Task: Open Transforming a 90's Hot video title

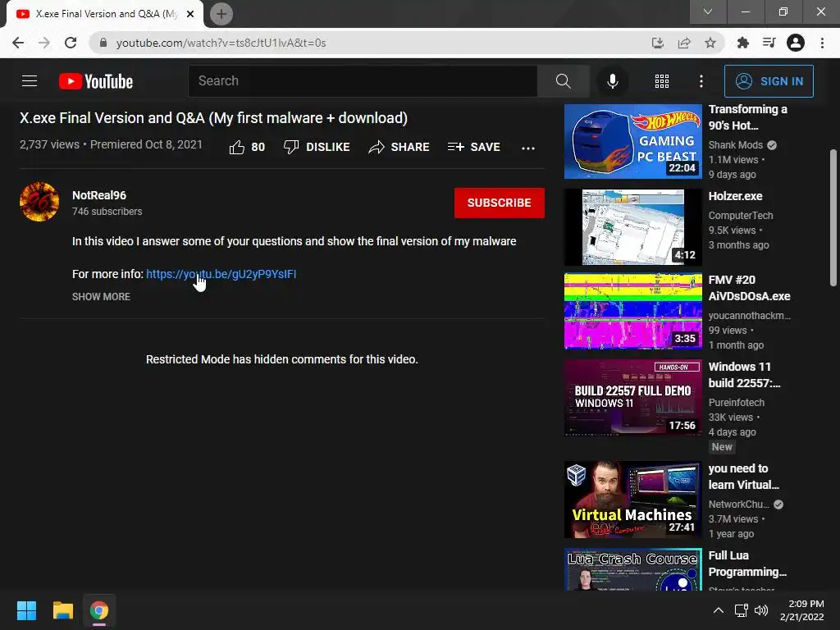Action: click(748, 117)
